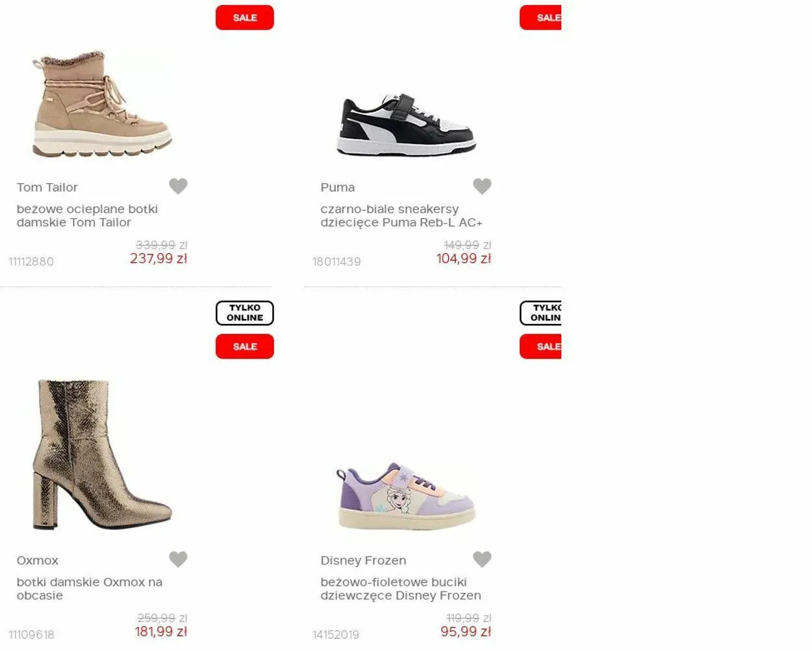Screen dimensions: 812x652
Task: Open 'beżowo-fioletowe buciki dziewczęce Disney Frozen' link
Action: 400,588
